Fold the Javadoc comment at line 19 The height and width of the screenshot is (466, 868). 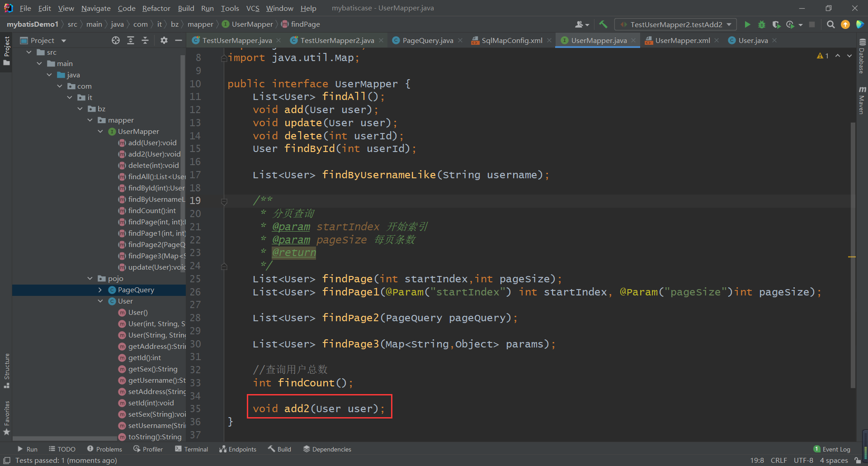224,201
